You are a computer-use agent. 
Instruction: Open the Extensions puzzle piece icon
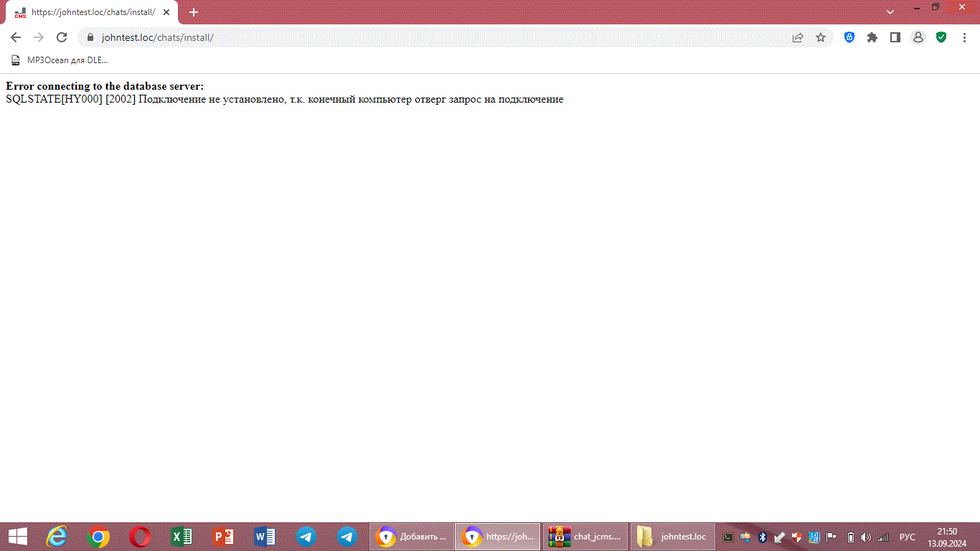872,37
